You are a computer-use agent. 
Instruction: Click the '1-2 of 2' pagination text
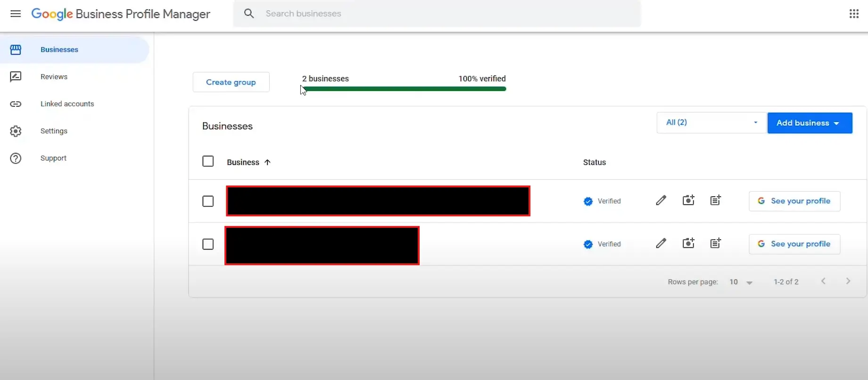click(x=786, y=282)
